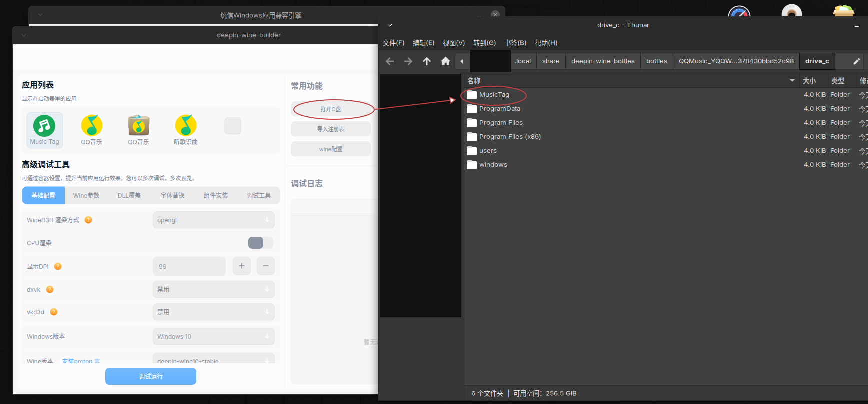This screenshot has width=868, height=404.
Task: Click the windows folder icon
Action: click(x=472, y=165)
